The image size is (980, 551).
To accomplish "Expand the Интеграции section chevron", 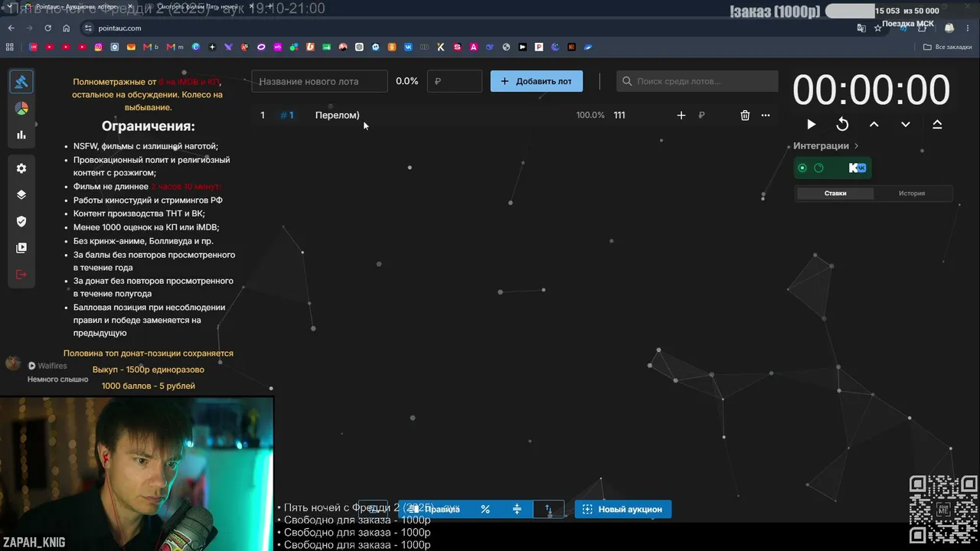I will [x=857, y=146].
